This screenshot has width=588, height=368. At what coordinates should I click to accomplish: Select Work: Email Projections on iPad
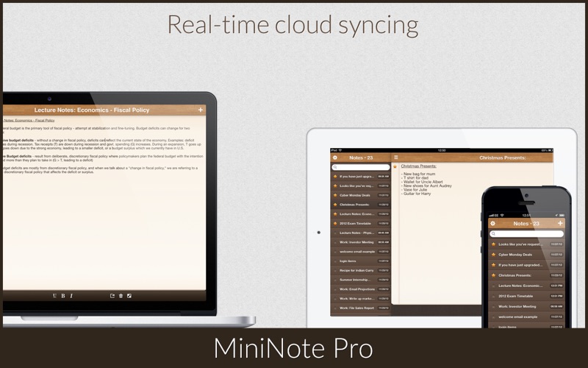coord(361,289)
